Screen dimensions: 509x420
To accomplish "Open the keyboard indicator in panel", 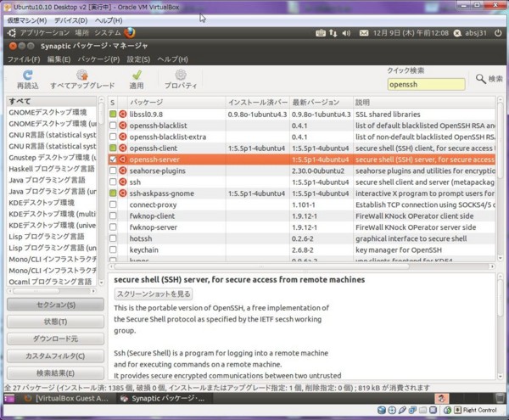I will [x=321, y=33].
